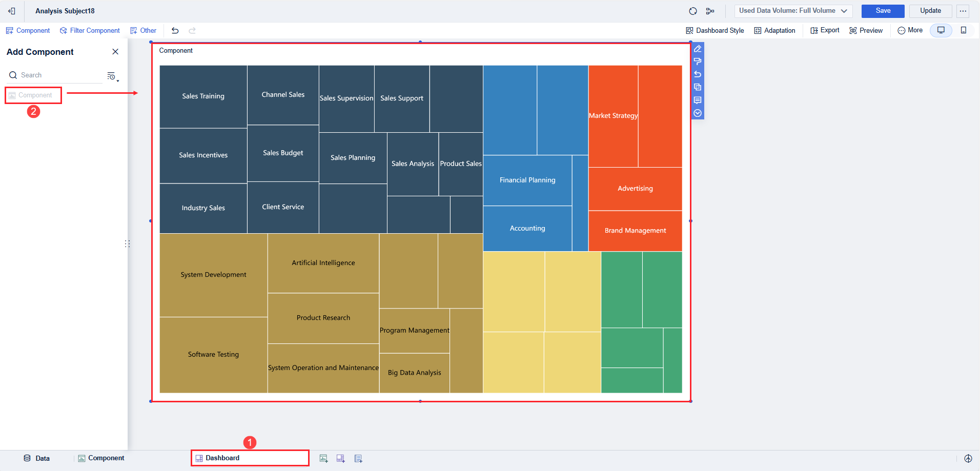Click the Export button
The image size is (980, 471).
[x=825, y=30]
